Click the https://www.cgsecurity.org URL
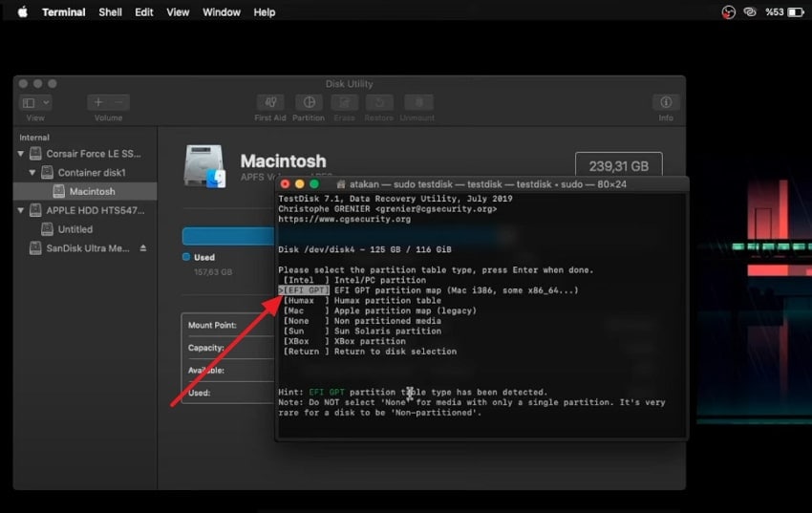This screenshot has width=812, height=513. (x=344, y=219)
